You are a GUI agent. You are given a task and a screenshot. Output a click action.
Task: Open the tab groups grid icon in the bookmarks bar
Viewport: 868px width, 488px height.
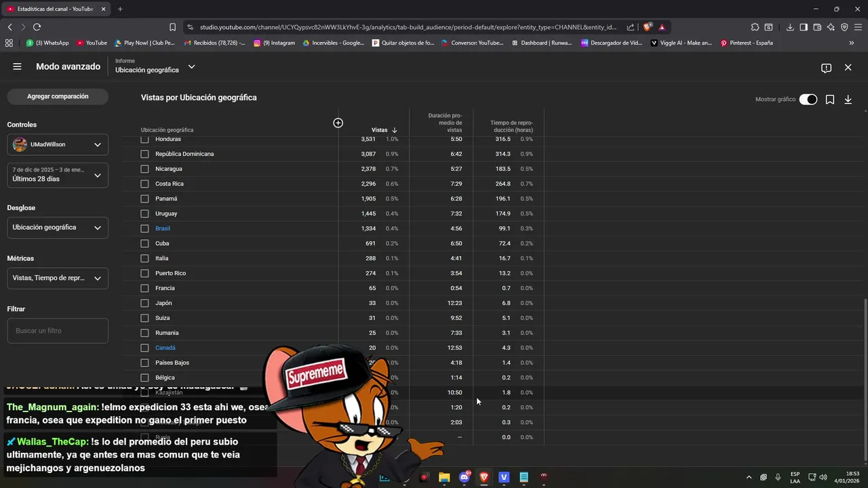(x=9, y=43)
